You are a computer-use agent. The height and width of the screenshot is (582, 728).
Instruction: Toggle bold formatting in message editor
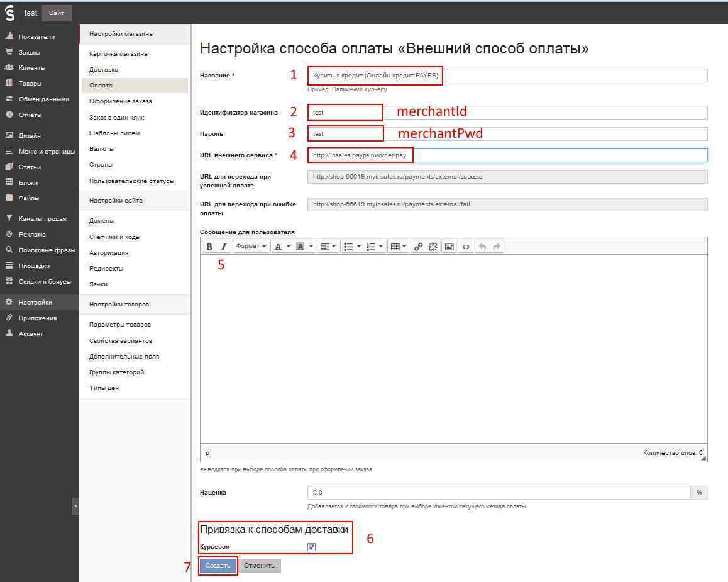coord(209,247)
